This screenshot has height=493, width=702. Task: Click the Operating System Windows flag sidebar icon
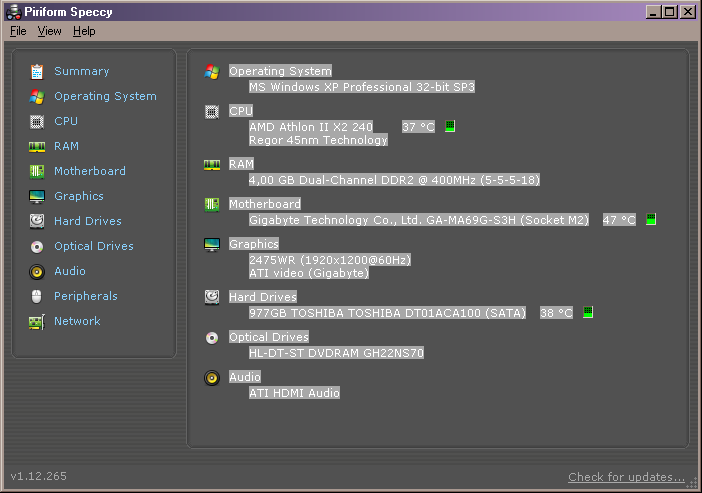37,97
